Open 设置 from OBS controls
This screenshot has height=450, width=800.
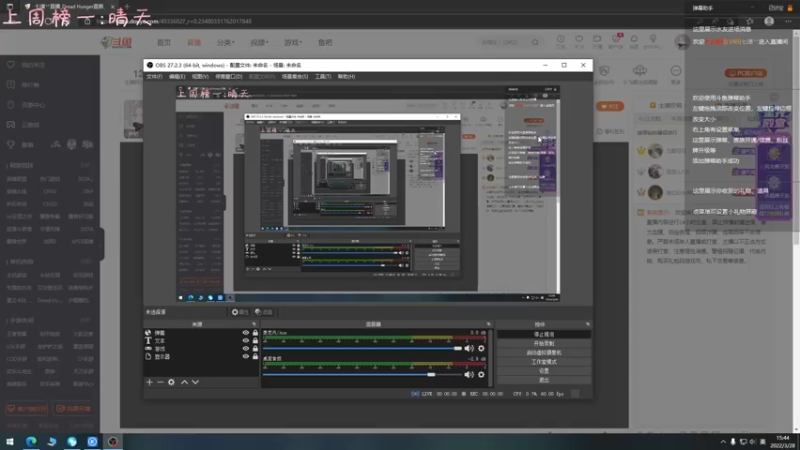point(544,371)
